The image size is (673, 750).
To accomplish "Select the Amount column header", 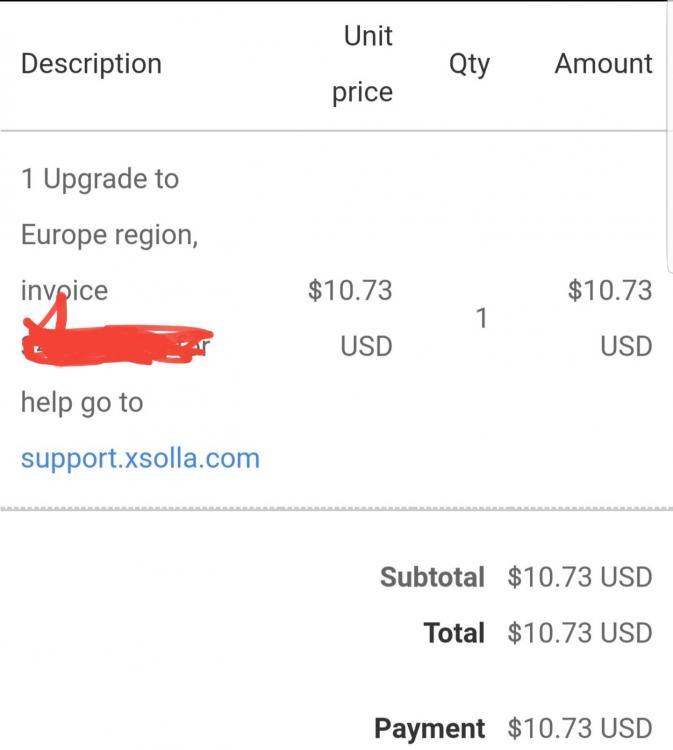I will click(603, 64).
